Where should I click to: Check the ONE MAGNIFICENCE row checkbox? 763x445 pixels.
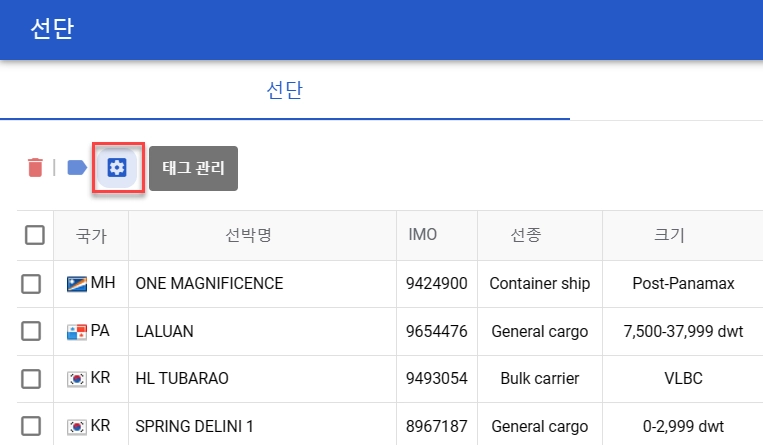(31, 284)
